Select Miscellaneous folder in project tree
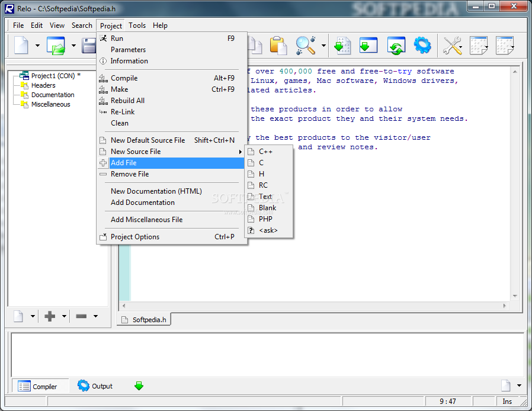Viewport: 532px width, 411px height. click(x=50, y=104)
